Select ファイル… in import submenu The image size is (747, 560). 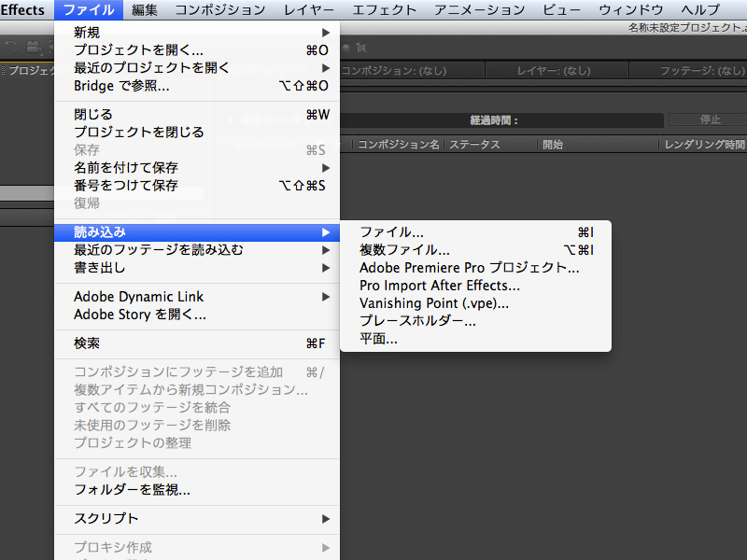[x=475, y=232]
